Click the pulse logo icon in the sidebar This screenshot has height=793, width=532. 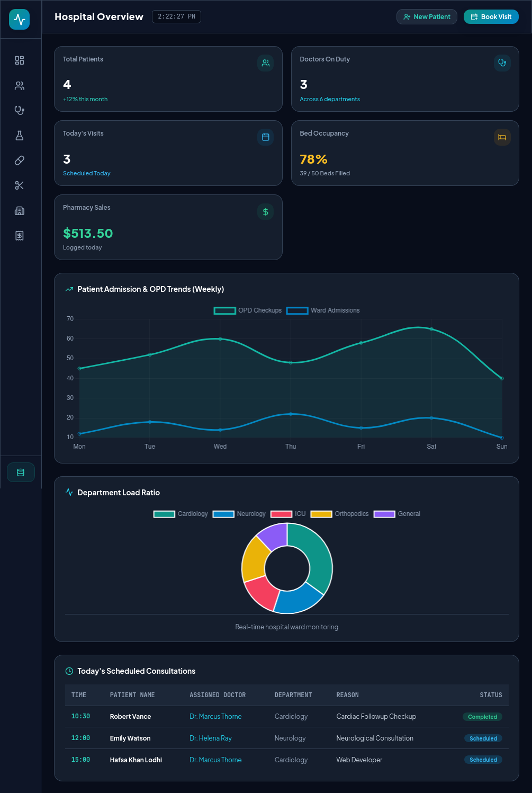coord(20,20)
